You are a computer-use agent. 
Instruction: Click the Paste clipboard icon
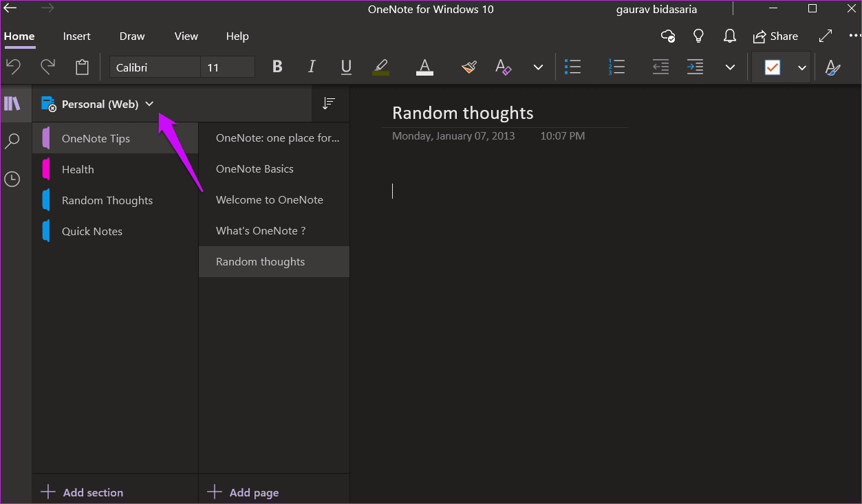[82, 67]
